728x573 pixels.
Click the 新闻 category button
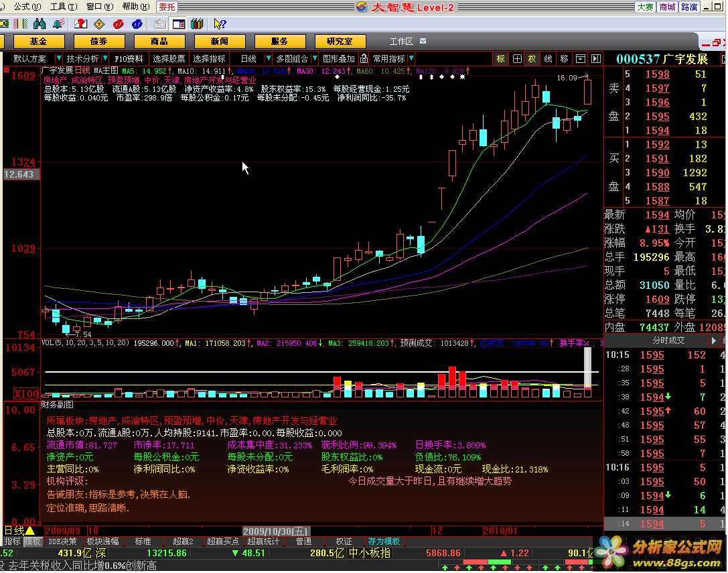pos(220,42)
